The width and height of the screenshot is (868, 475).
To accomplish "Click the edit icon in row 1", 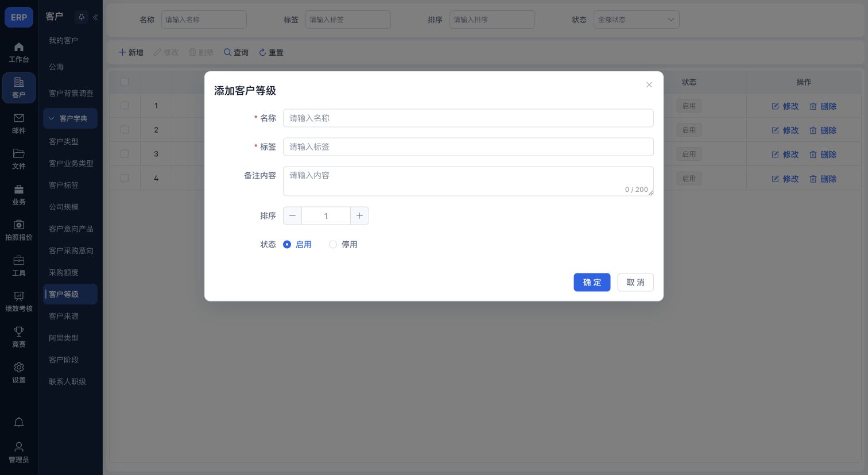I will click(x=775, y=106).
